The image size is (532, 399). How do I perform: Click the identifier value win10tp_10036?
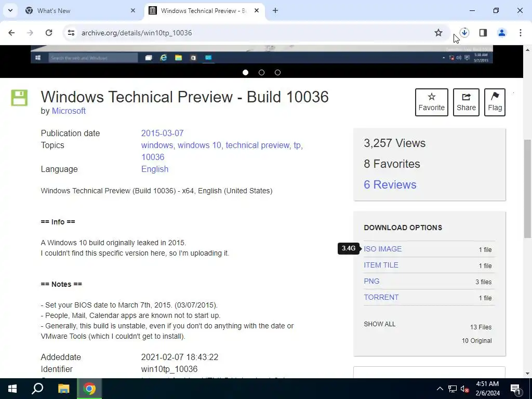[x=169, y=369]
